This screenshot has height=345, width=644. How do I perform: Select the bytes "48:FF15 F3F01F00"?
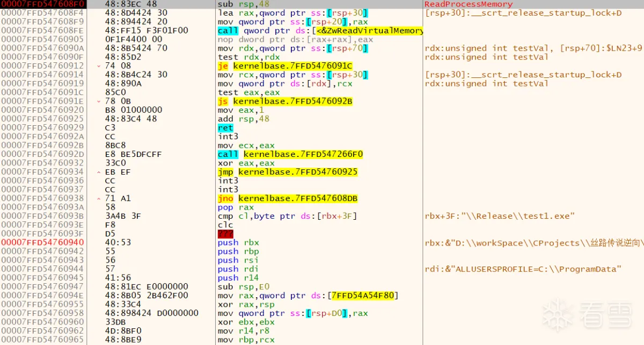click(147, 31)
